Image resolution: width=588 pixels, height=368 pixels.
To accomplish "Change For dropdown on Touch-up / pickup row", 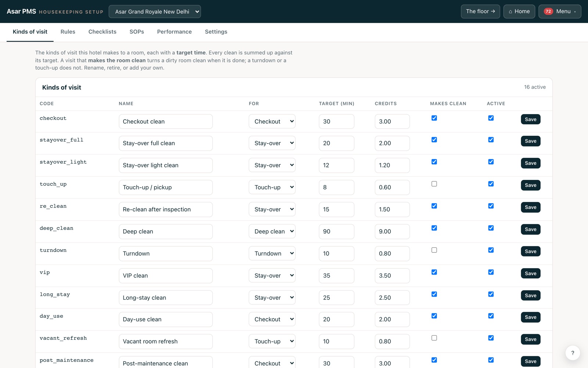I will [x=272, y=187].
